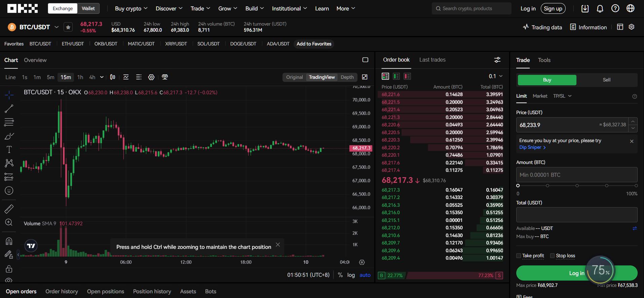
Task: Switch chart to Depth view
Action: pos(347,77)
